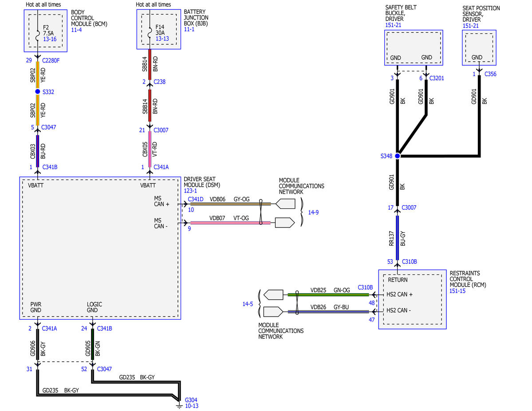Image resolution: width=532 pixels, height=411 pixels.
Task: Click the VDB07 circuit label
Action: [217, 218]
